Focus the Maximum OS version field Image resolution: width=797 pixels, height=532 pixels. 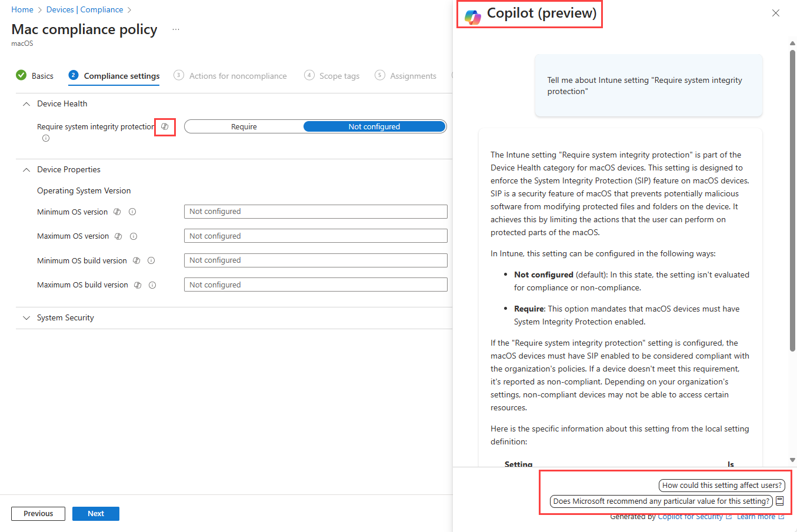[x=316, y=236]
